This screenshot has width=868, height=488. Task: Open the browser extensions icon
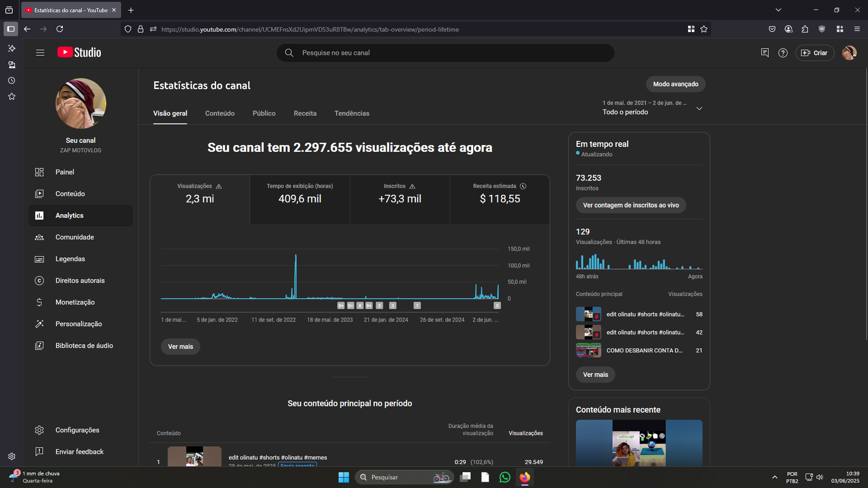point(805,29)
